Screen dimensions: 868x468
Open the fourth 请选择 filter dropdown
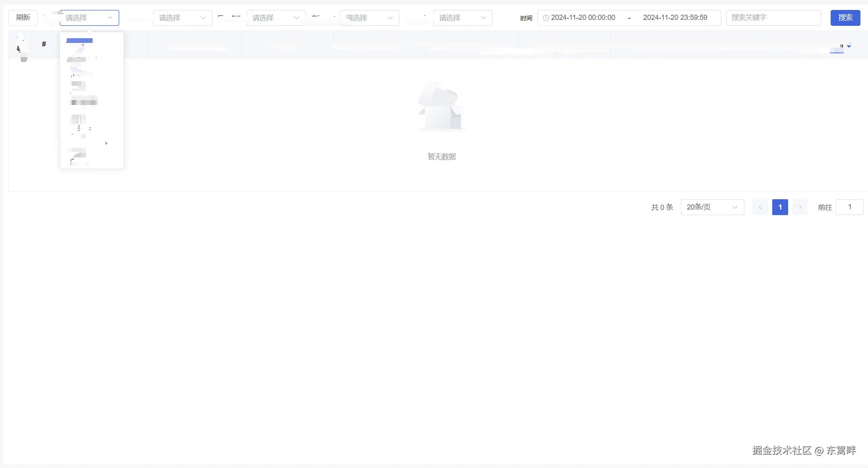pyautogui.click(x=369, y=17)
